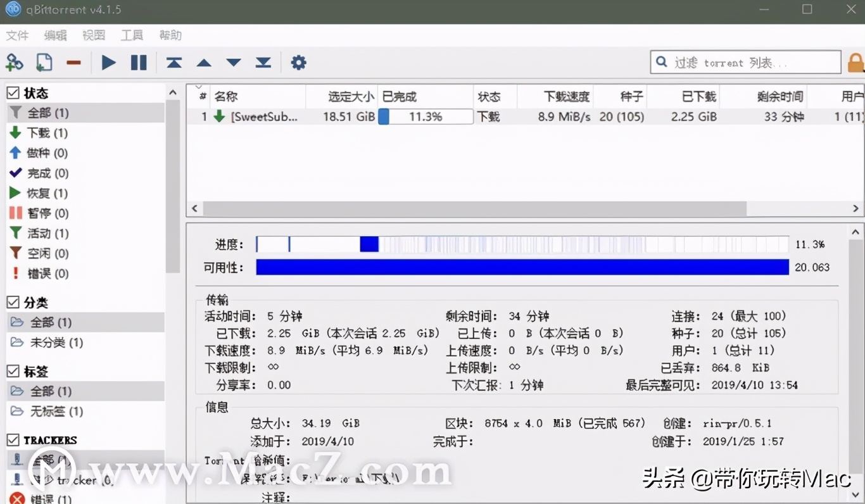Viewport: 865px width, 504px height.
Task: Open qBittorrent options via gear icon
Action: [298, 62]
